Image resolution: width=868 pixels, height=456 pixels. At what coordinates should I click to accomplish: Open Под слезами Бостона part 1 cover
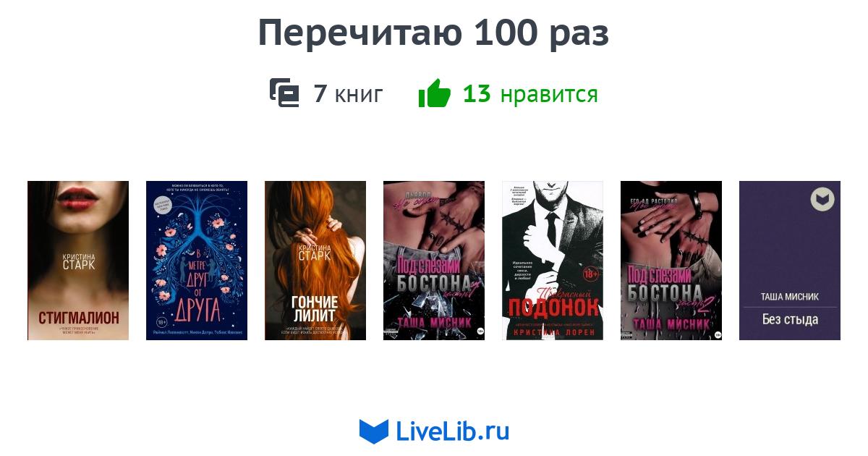[434, 261]
